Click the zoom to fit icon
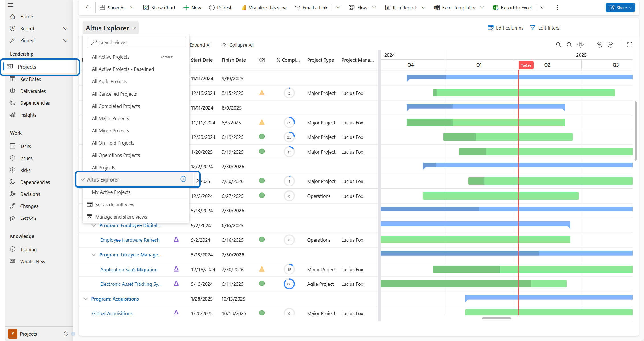This screenshot has height=341, width=644. coord(580,45)
